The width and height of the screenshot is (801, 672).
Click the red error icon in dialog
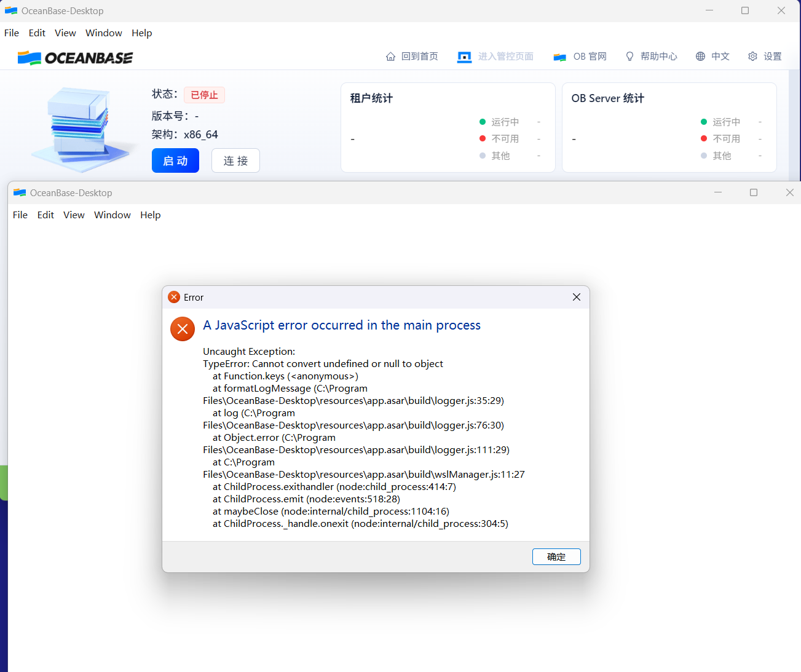(183, 329)
